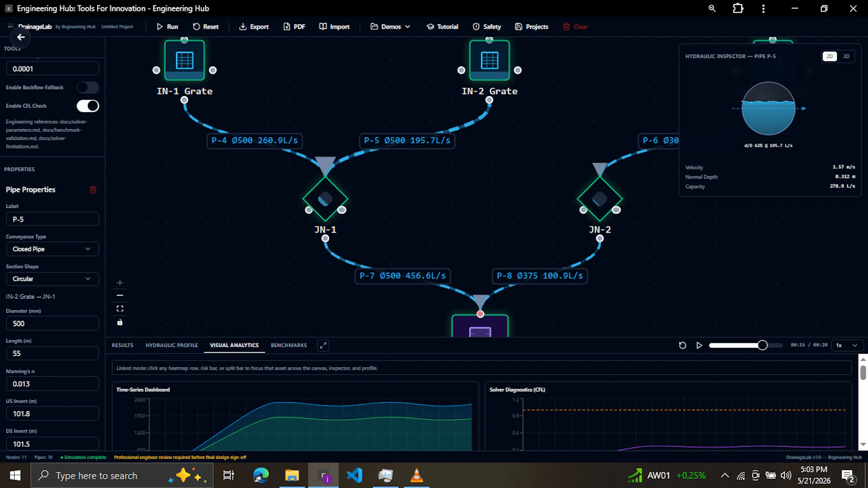Open the Safety information
868x488 pixels.
pyautogui.click(x=487, y=27)
